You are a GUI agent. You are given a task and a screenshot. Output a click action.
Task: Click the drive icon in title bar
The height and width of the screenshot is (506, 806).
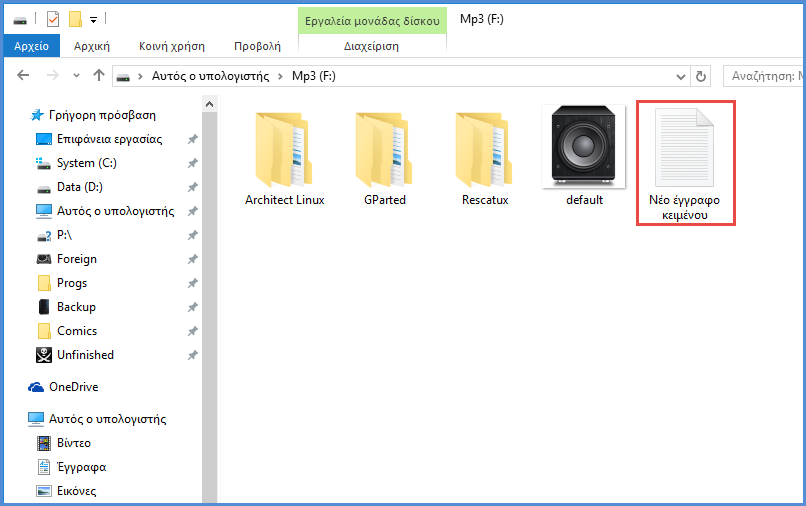20,21
